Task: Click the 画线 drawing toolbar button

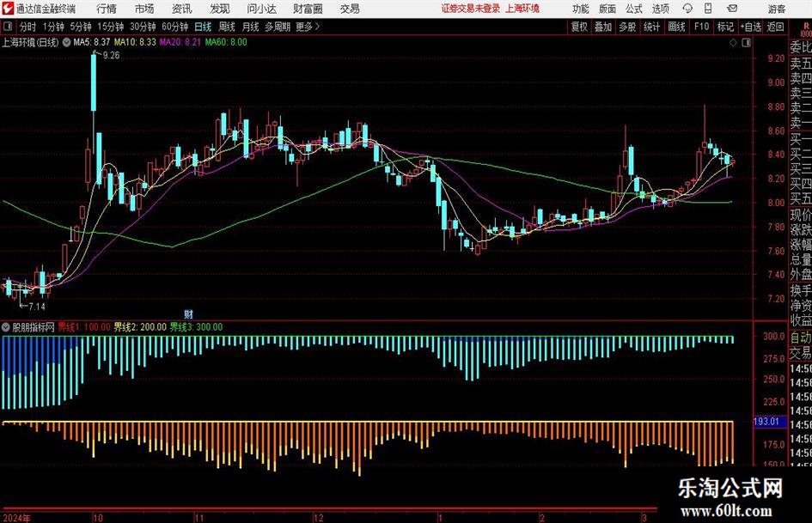Action: pyautogui.click(x=676, y=27)
